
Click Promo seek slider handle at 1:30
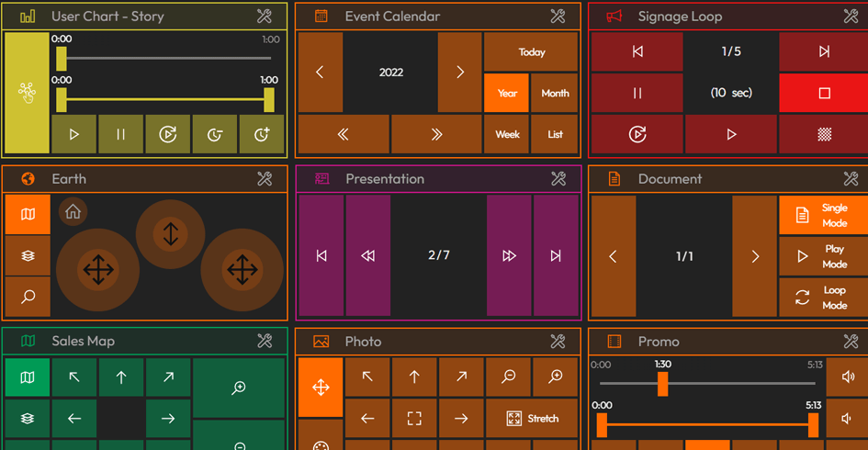tap(662, 383)
